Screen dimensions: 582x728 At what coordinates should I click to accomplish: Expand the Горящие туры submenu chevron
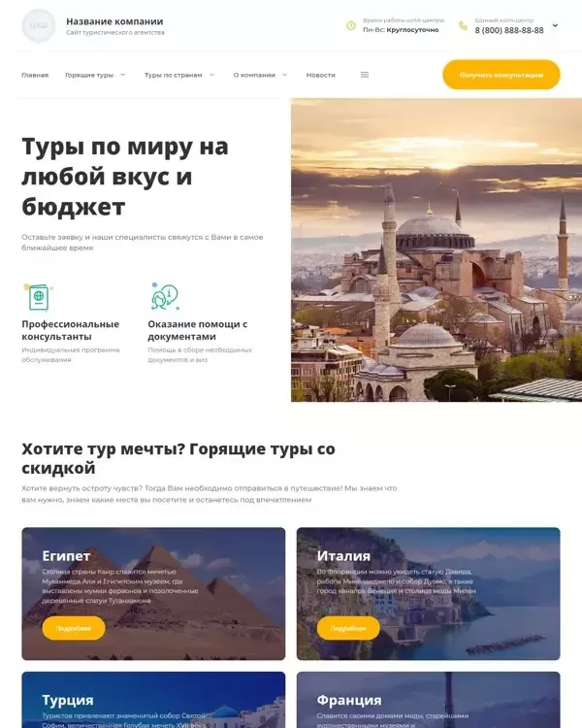click(123, 75)
